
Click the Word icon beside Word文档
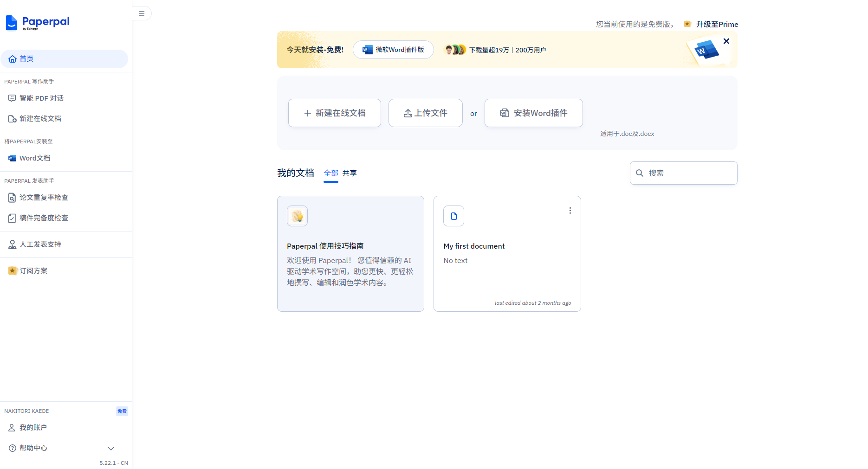tap(12, 158)
